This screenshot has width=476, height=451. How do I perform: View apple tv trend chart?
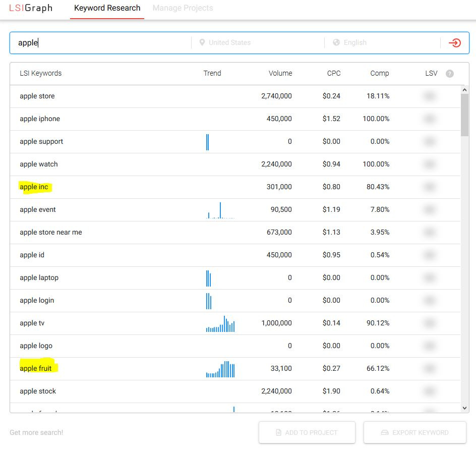tap(220, 324)
